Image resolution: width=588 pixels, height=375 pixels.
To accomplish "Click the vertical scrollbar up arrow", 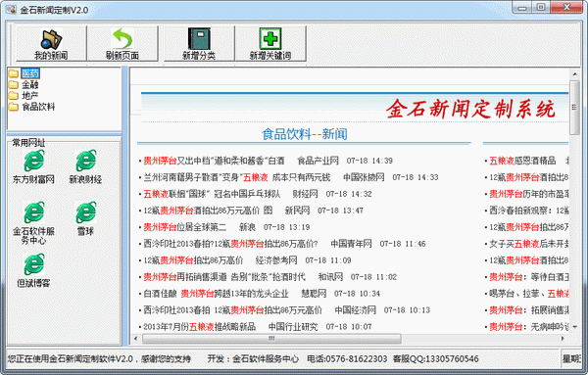I will click(574, 74).
